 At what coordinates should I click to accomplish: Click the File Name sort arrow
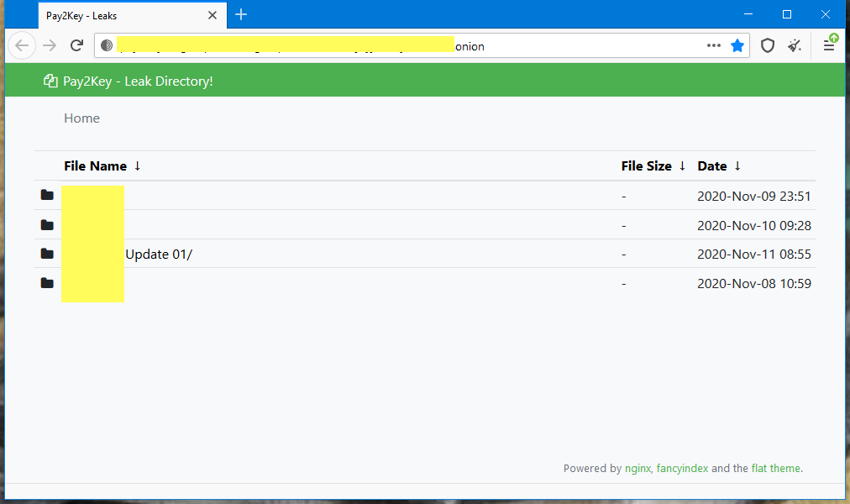(x=138, y=165)
